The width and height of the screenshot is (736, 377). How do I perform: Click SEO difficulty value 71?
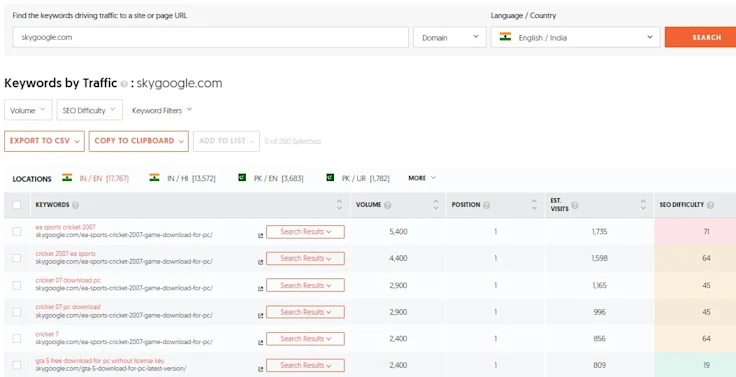706,232
